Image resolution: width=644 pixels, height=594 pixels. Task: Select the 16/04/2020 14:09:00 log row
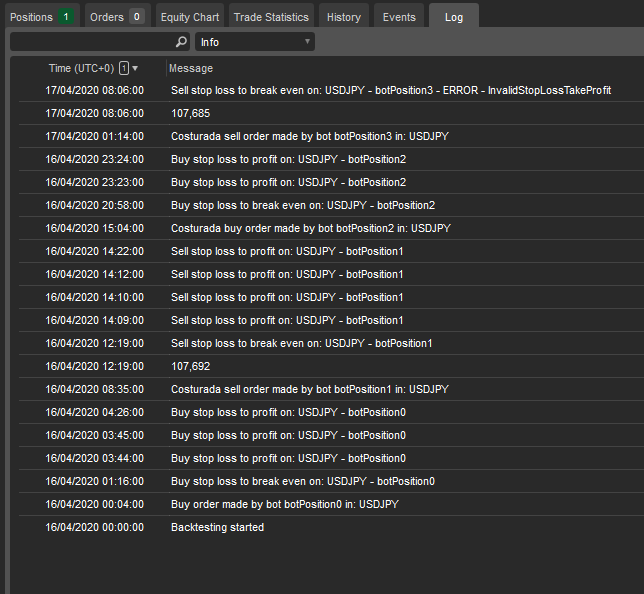[331, 320]
